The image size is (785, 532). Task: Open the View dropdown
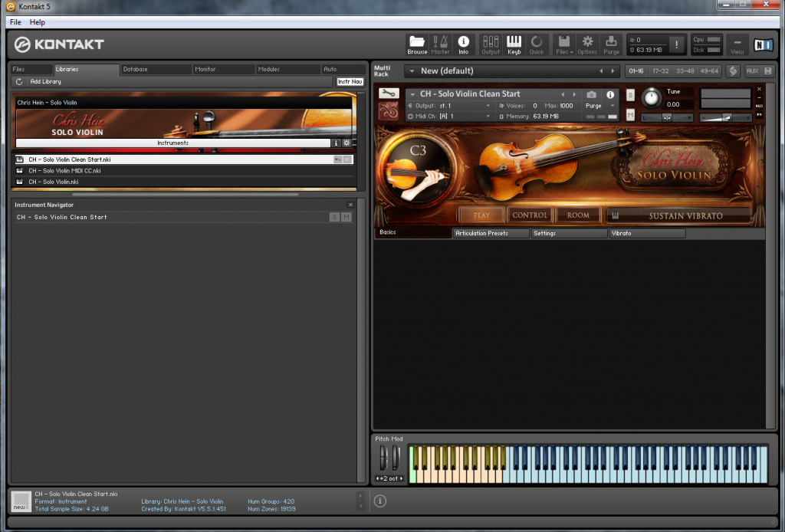pyautogui.click(x=737, y=44)
